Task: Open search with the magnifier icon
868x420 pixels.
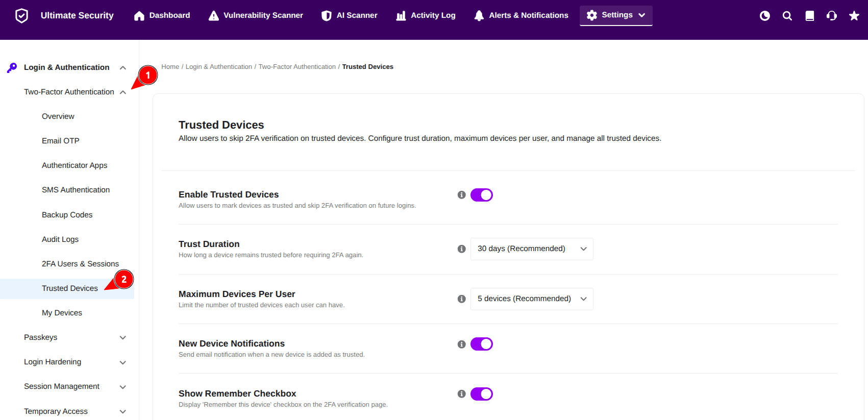Action: [x=787, y=16]
